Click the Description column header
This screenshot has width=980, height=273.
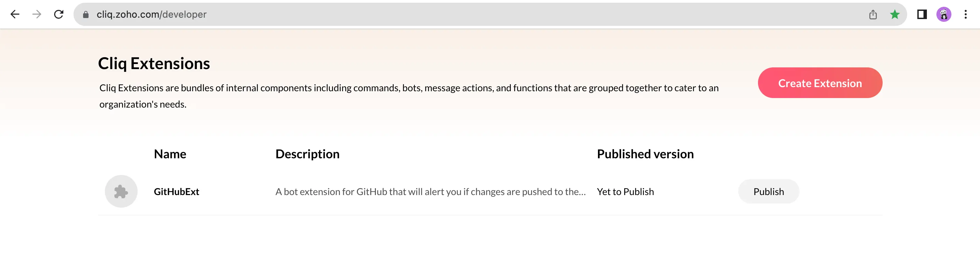click(x=307, y=154)
